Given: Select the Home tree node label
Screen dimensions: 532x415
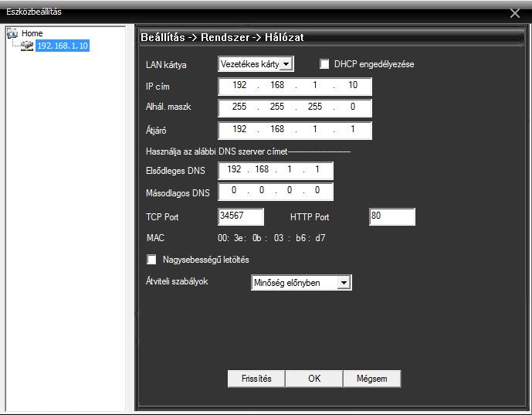Looking at the screenshot, I should 32,33.
